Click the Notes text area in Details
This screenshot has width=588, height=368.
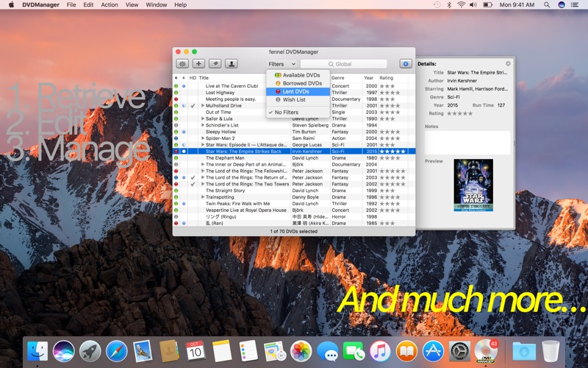tap(467, 142)
